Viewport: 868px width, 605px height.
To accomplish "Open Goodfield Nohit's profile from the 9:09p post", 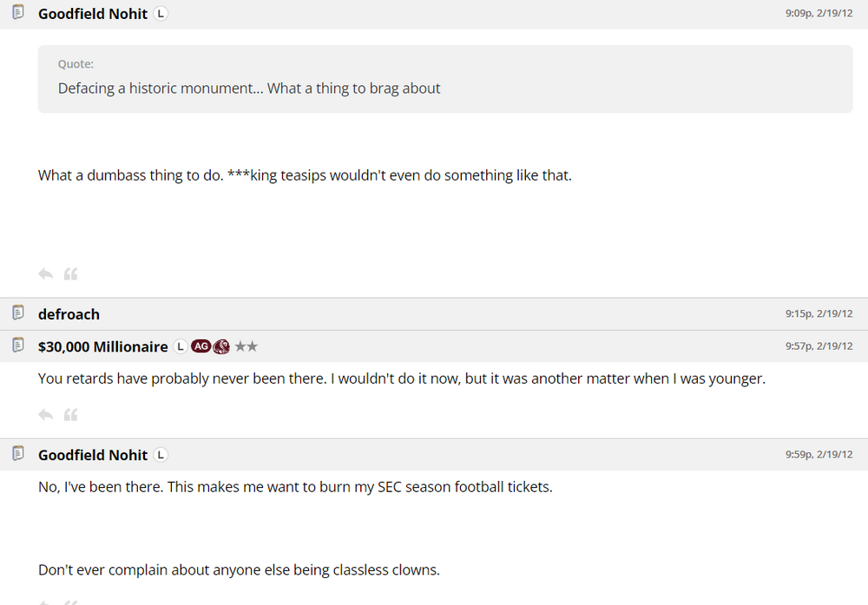I will pyautogui.click(x=93, y=14).
